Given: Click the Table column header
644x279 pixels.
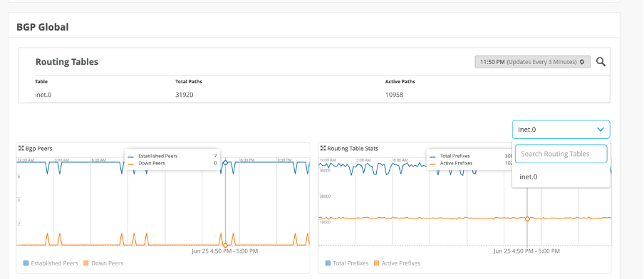Looking at the screenshot, I should coord(41,82).
